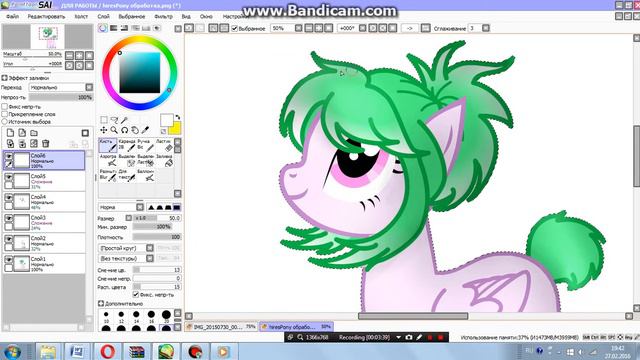Stop the Bandicam recording

coord(440,338)
